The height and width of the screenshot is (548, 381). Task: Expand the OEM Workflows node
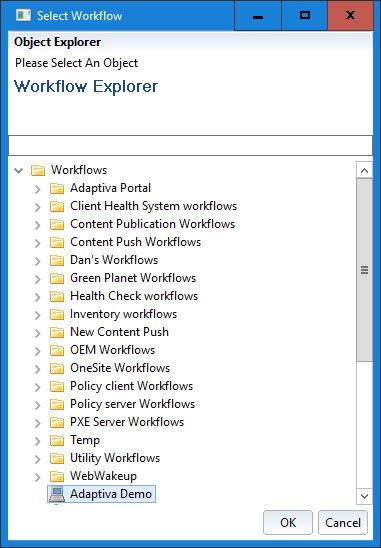pos(38,351)
